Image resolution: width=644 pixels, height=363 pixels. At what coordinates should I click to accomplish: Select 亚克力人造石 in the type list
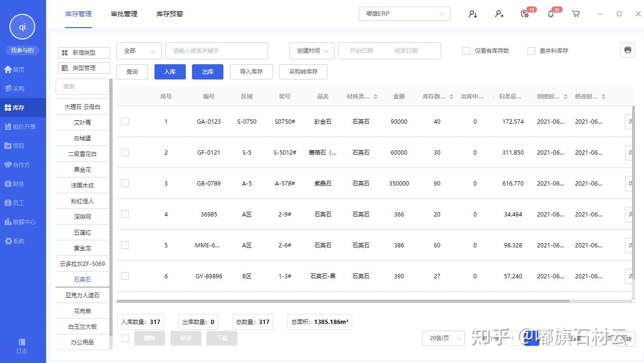pyautogui.click(x=82, y=295)
